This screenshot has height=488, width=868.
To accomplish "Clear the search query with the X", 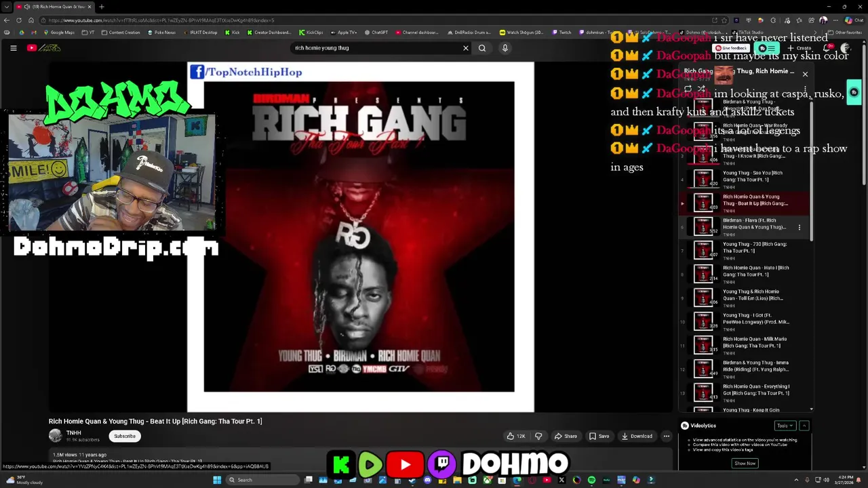I will click(466, 48).
